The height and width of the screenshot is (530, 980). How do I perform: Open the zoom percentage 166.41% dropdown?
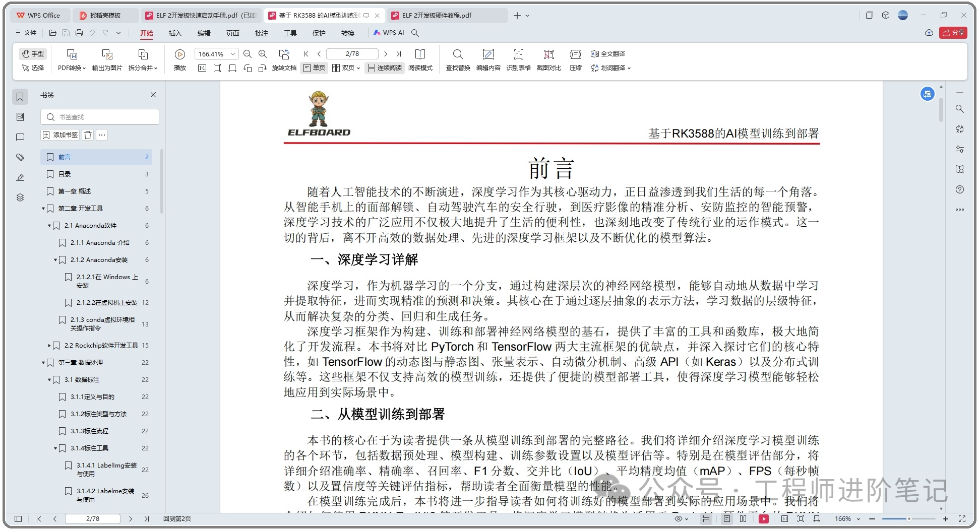(232, 54)
